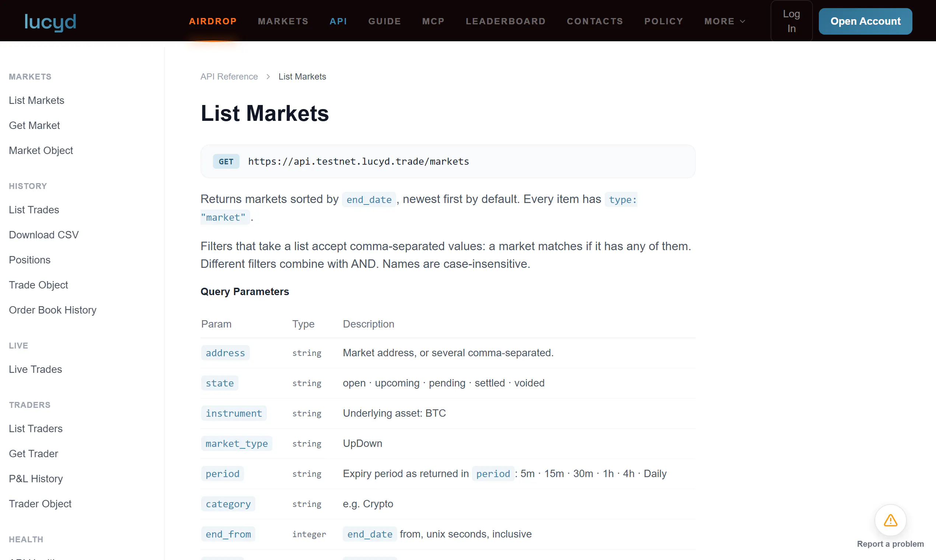
Task: Click the period parameter in the Param column
Action: pyautogui.click(x=222, y=473)
